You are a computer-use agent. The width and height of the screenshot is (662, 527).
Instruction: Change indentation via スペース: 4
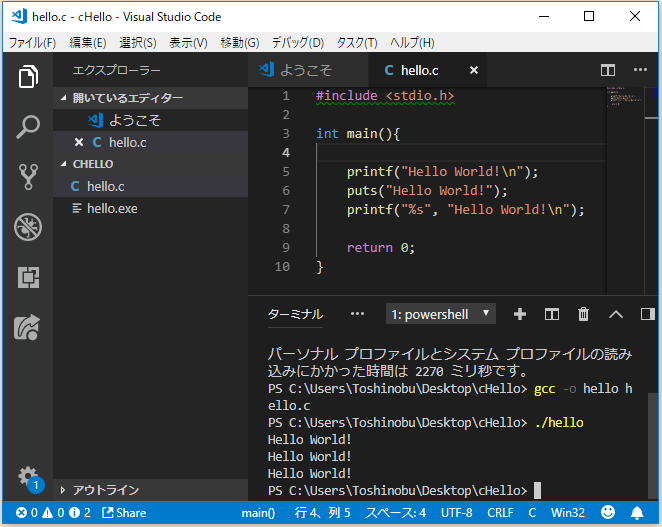395,513
